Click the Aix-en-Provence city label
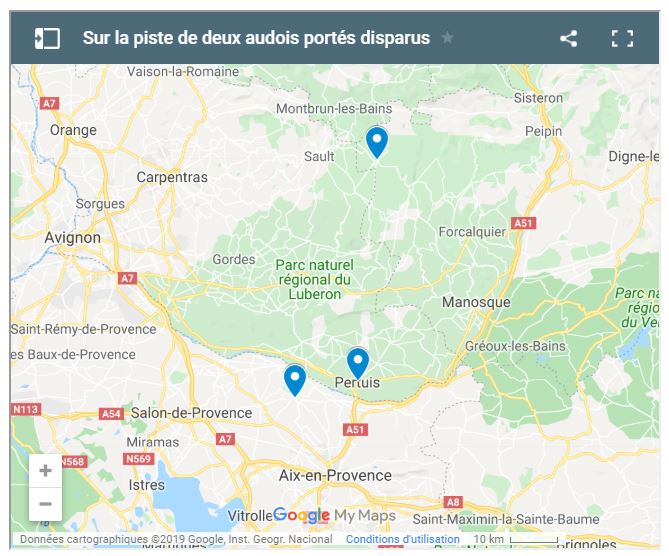 pyautogui.click(x=335, y=475)
